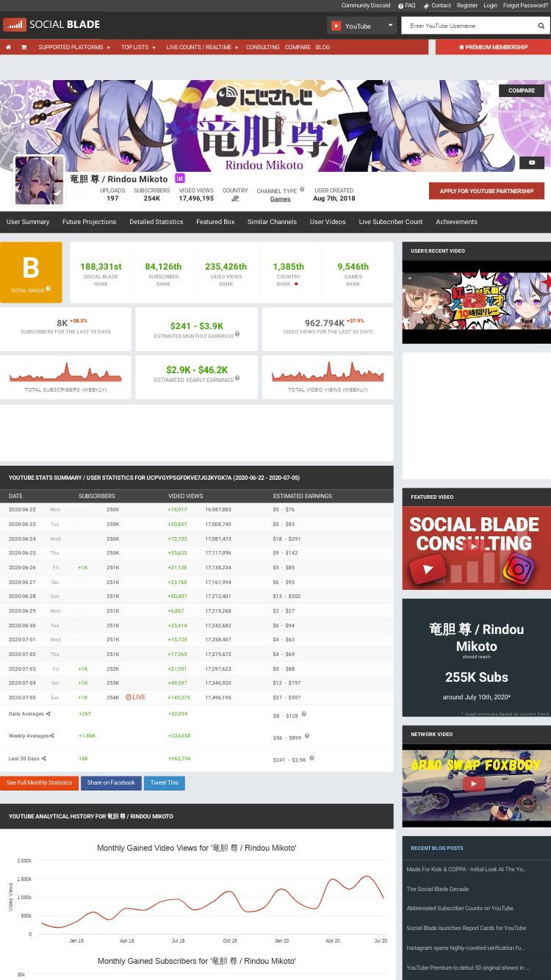
Task: Click help icon beside Estimated Yearly Earnings
Action: click(237, 378)
